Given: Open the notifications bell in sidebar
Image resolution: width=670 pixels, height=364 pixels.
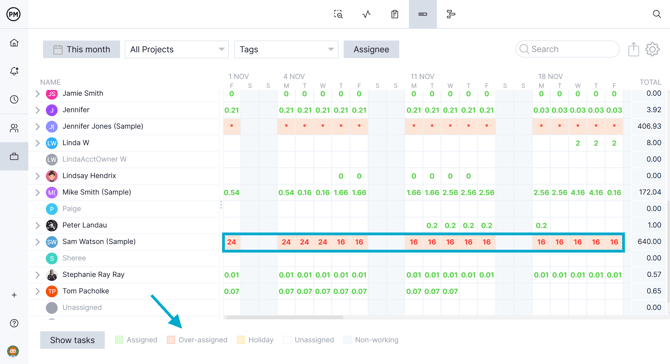Looking at the screenshot, I should click(x=14, y=71).
